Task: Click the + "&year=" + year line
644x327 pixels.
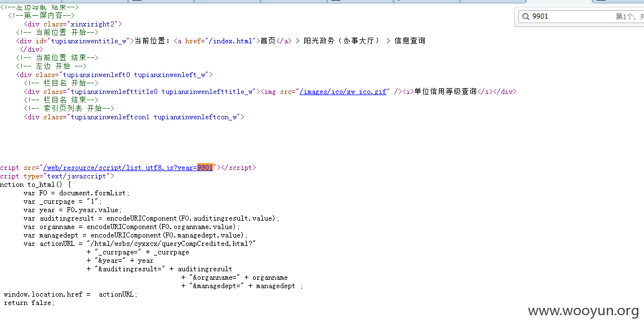Action: 120,261
